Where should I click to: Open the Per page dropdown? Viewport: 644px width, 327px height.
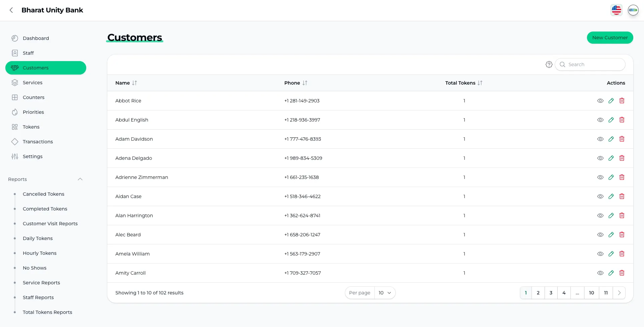click(384, 293)
